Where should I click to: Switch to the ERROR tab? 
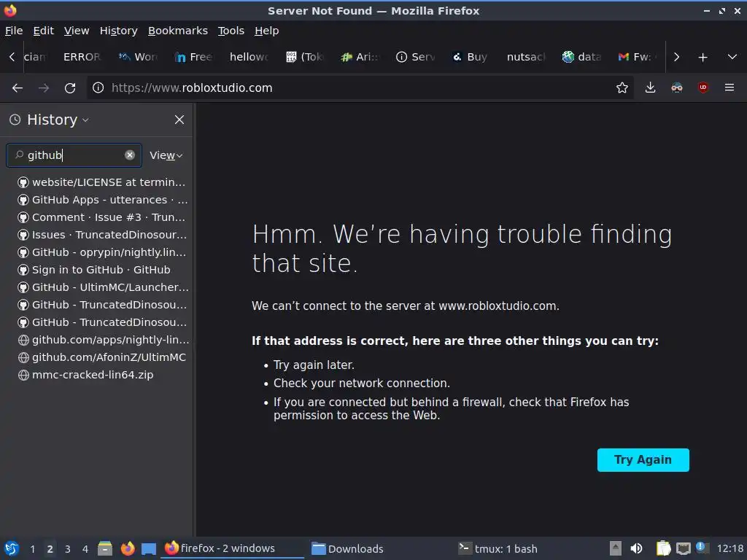[82, 57]
